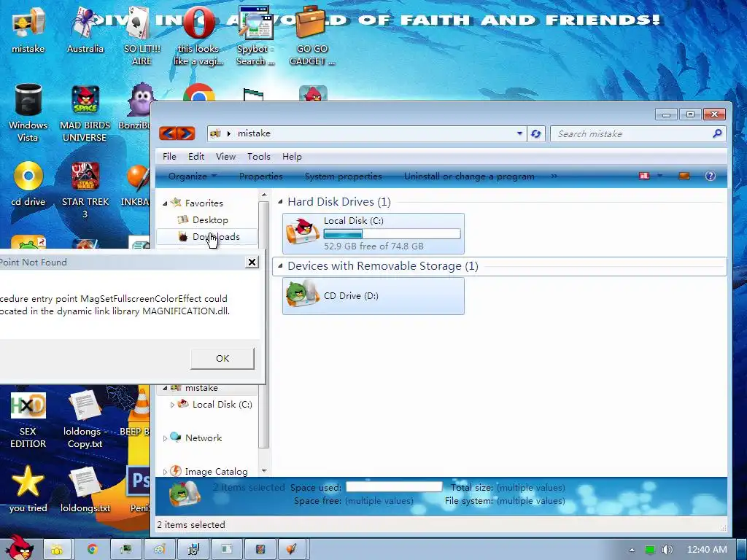Select CD Drive (D:) tile

coord(373,296)
